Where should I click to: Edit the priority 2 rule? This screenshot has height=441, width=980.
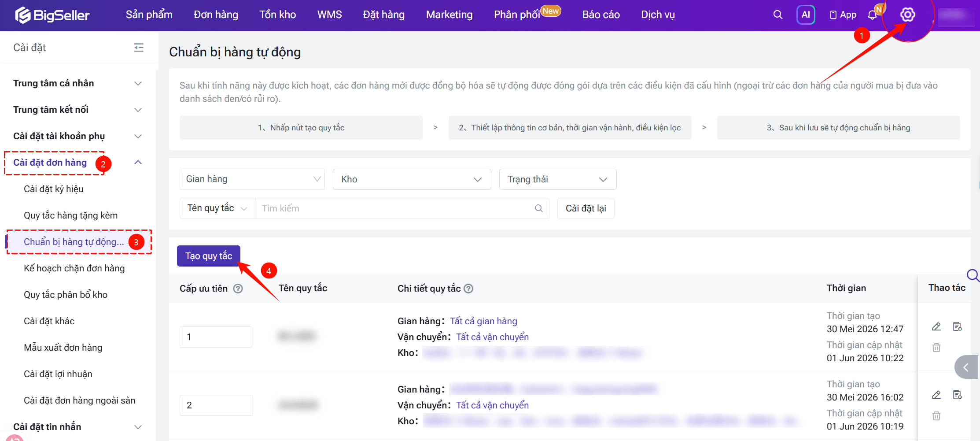pos(936,395)
